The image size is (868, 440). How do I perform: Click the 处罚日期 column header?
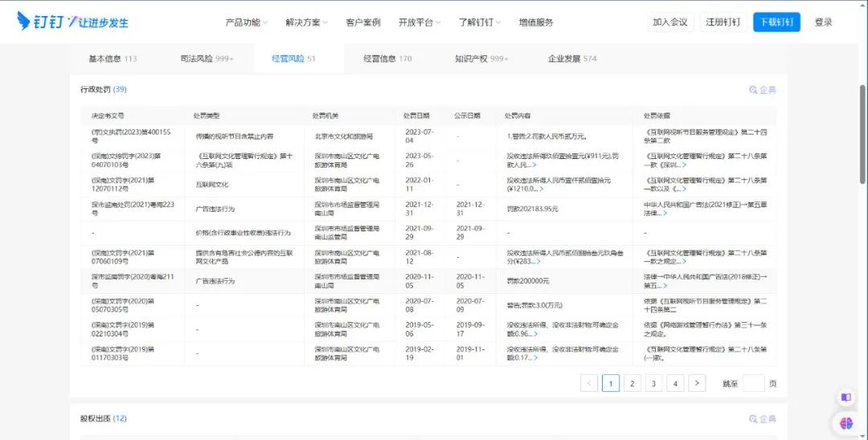point(416,116)
